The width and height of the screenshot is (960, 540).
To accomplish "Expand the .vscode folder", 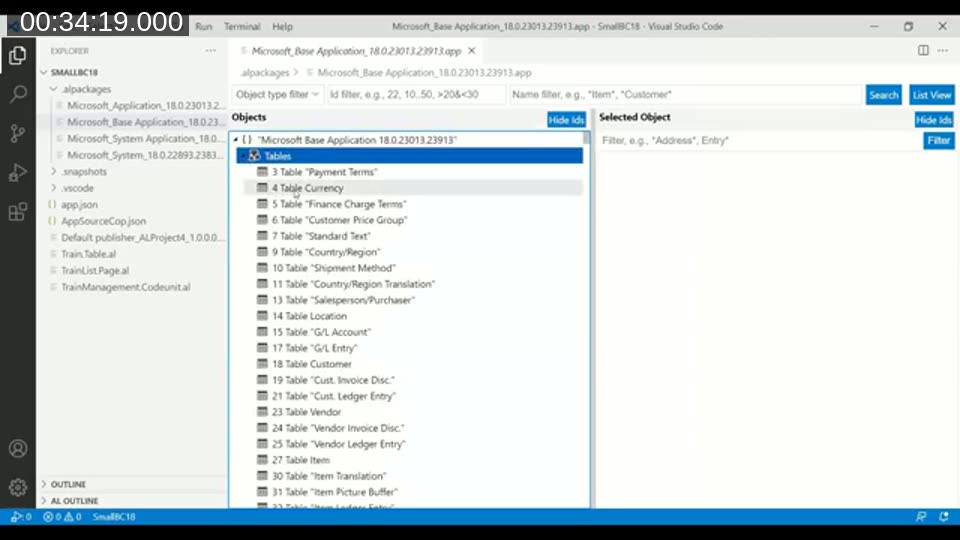I will point(54,188).
